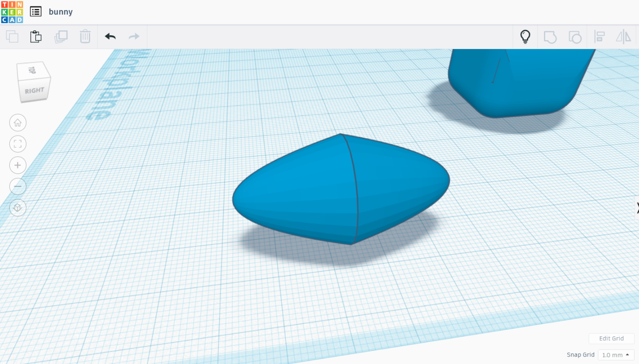Expand the collapsed shapes panel arrow

[x=637, y=207]
